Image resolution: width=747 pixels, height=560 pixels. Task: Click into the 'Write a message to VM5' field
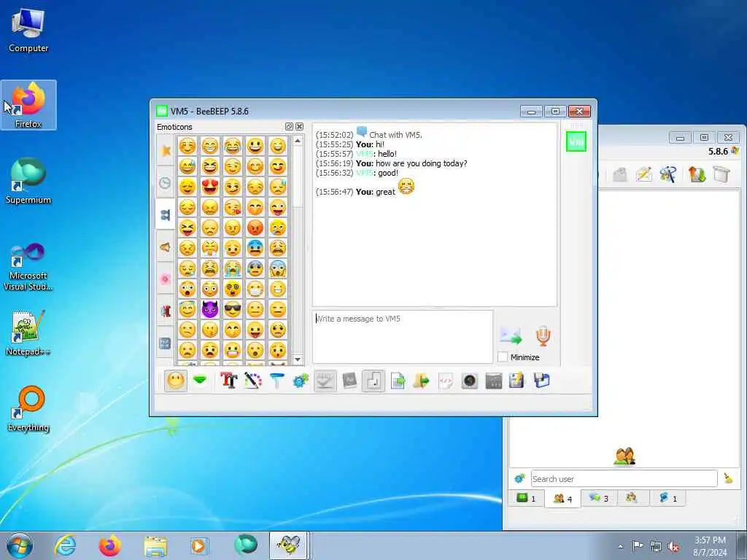tap(403, 337)
